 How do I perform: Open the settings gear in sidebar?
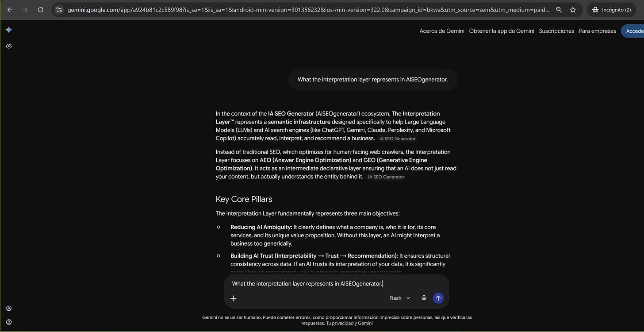pos(9,309)
